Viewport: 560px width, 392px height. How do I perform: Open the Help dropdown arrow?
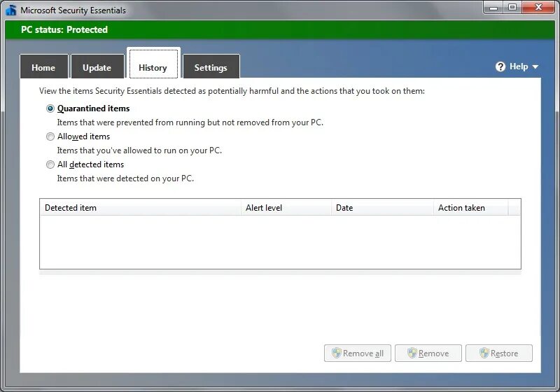click(535, 66)
